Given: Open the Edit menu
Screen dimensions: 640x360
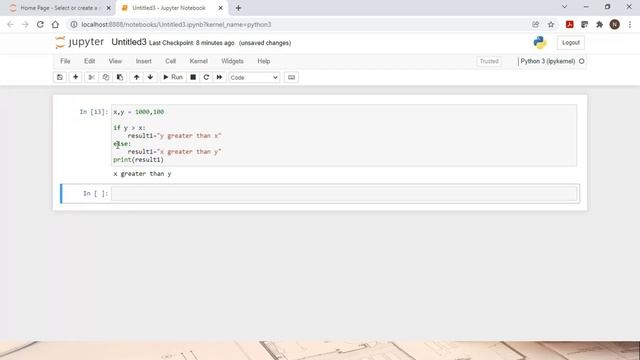Looking at the screenshot, I should click(x=89, y=61).
